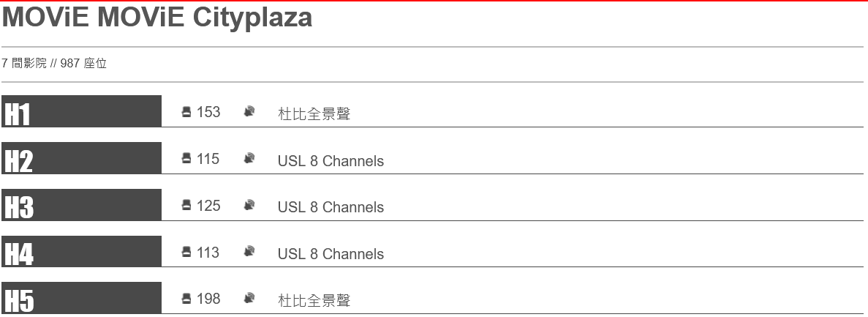The width and height of the screenshot is (868, 317).
Task: Click the 杜比全景聲 text in H1 row
Action: (314, 114)
